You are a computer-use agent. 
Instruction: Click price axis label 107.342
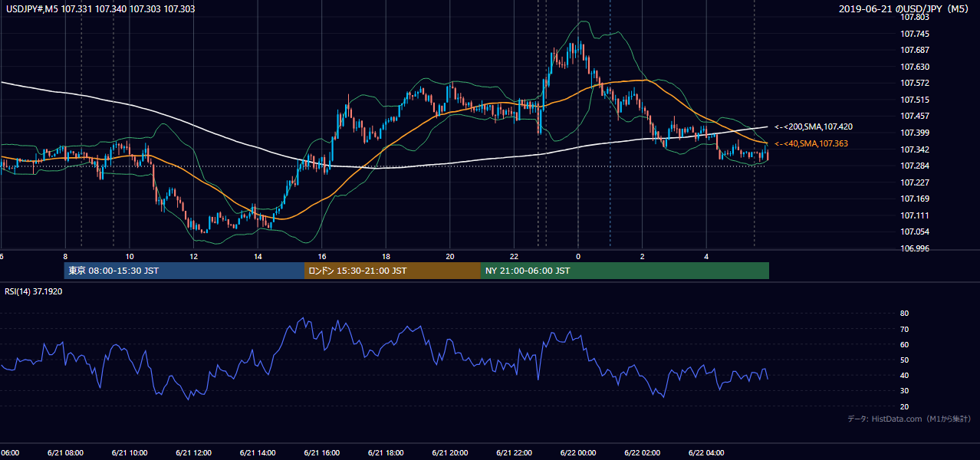915,149
